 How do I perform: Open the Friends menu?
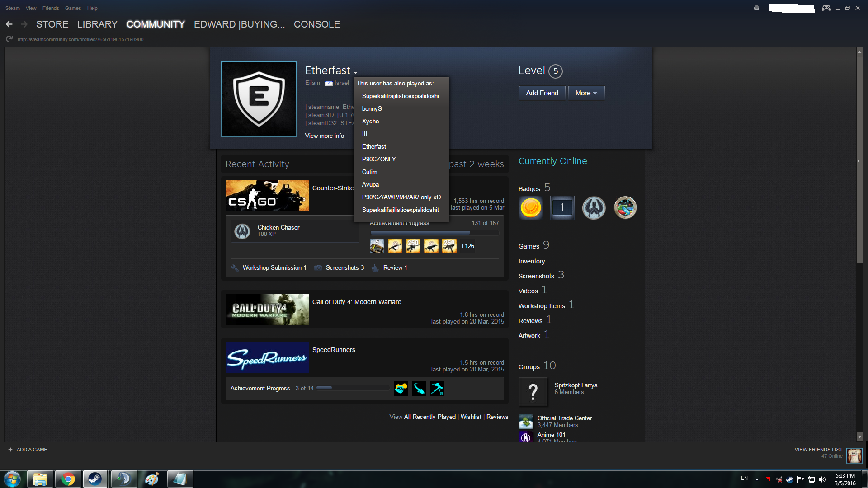point(51,8)
